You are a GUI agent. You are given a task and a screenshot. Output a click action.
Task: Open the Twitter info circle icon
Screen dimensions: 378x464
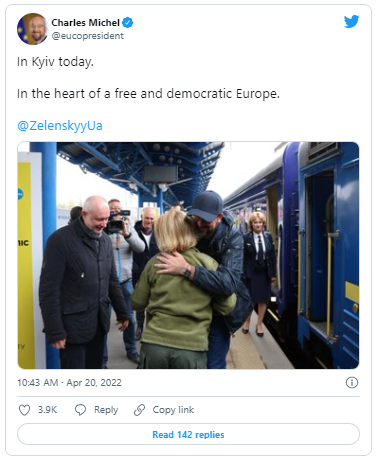352,383
